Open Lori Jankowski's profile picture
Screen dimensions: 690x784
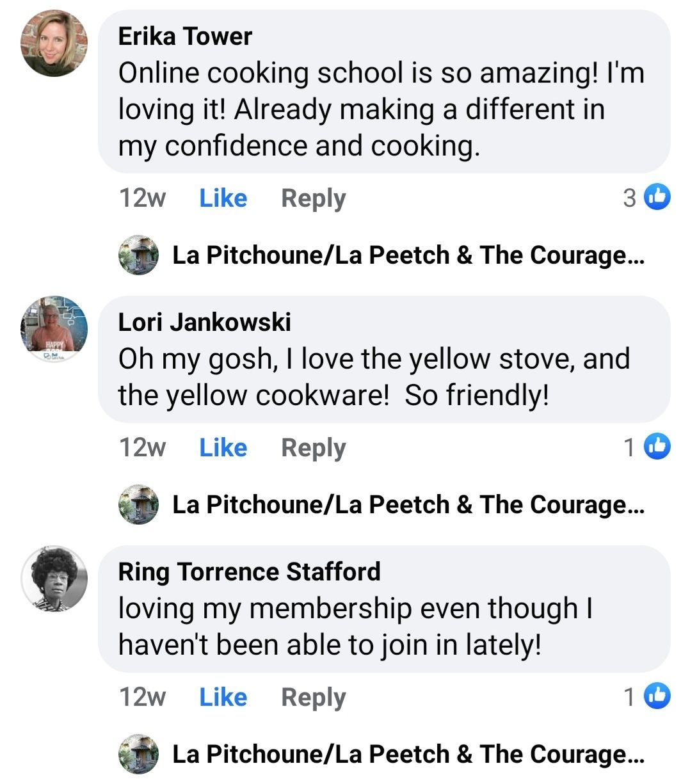coord(54,328)
